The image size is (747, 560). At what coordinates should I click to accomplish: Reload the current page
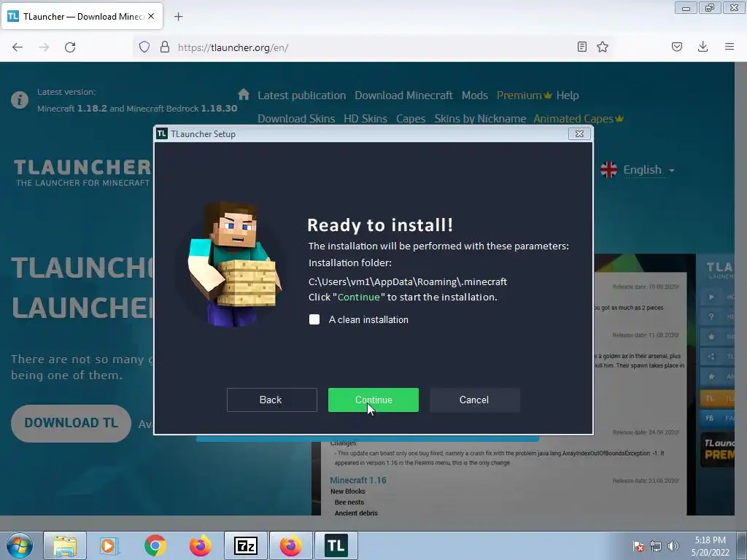click(70, 47)
